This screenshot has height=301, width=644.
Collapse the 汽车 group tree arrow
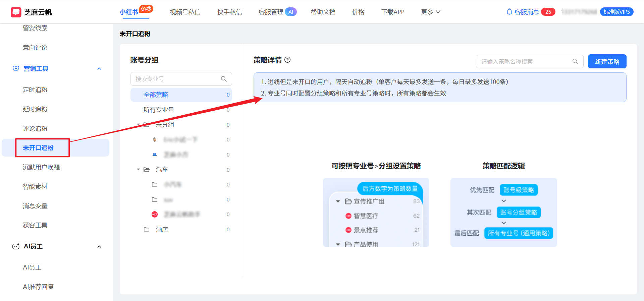(138, 170)
